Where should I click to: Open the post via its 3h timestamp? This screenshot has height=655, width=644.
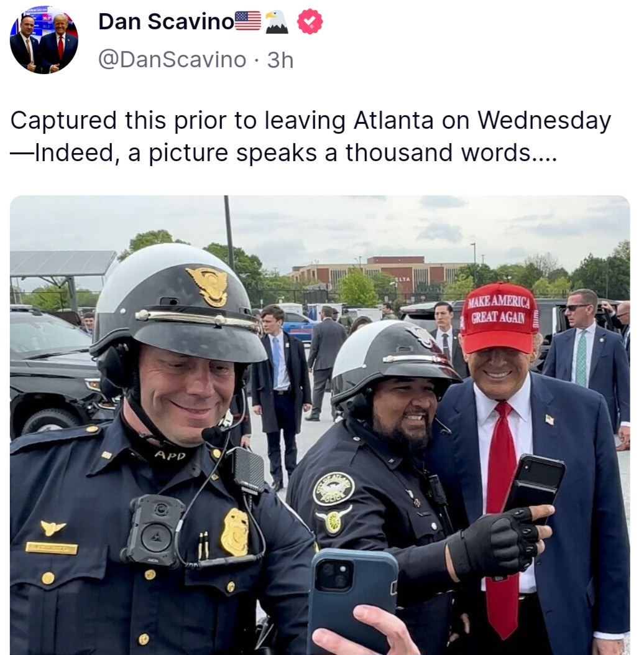[280, 60]
